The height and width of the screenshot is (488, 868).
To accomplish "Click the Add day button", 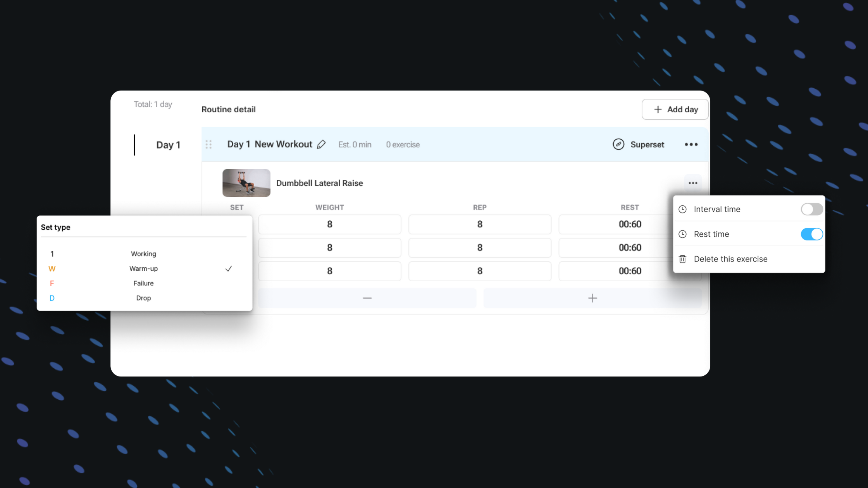I will pyautogui.click(x=675, y=110).
